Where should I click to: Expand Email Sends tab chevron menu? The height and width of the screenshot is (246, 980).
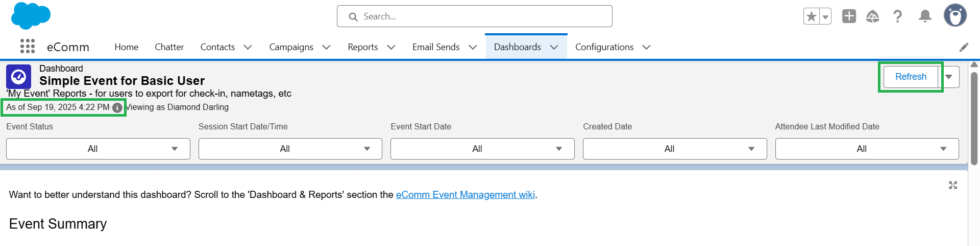point(473,47)
